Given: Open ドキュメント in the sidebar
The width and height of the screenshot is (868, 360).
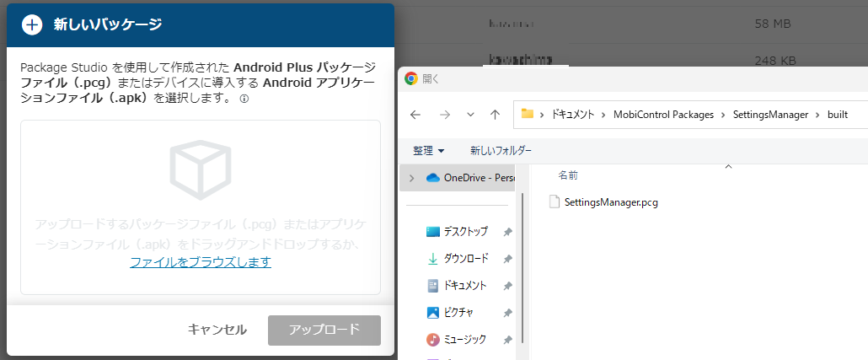Looking at the screenshot, I should click(x=465, y=286).
